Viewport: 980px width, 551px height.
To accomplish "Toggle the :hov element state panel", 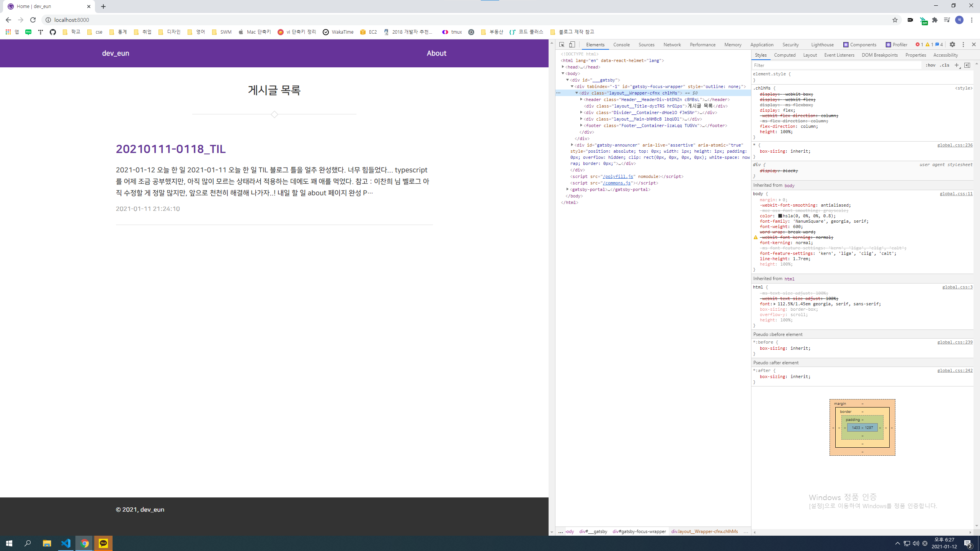I will (x=930, y=65).
